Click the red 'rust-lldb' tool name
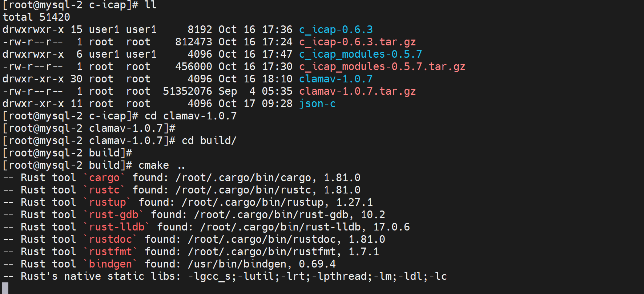The height and width of the screenshot is (294, 644). 117,227
